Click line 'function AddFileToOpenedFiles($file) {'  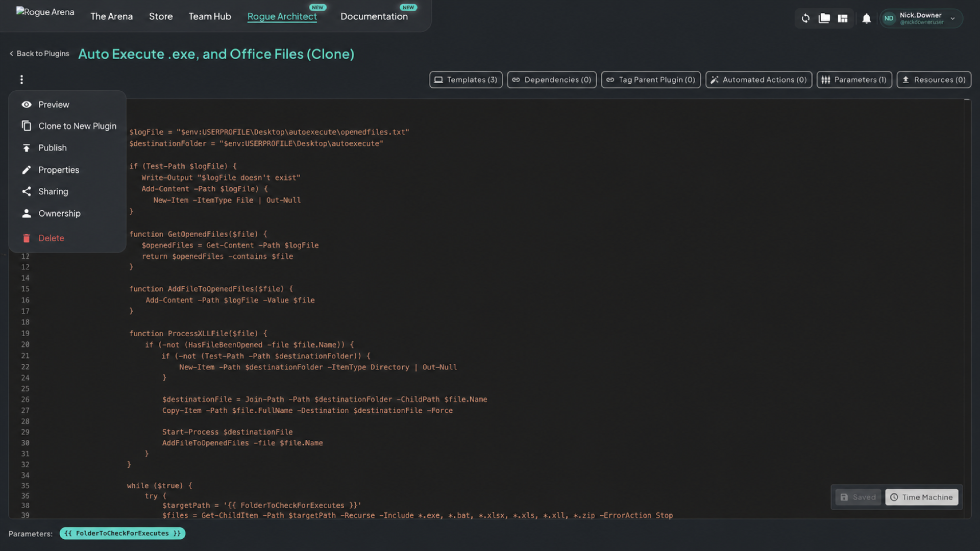click(x=211, y=289)
